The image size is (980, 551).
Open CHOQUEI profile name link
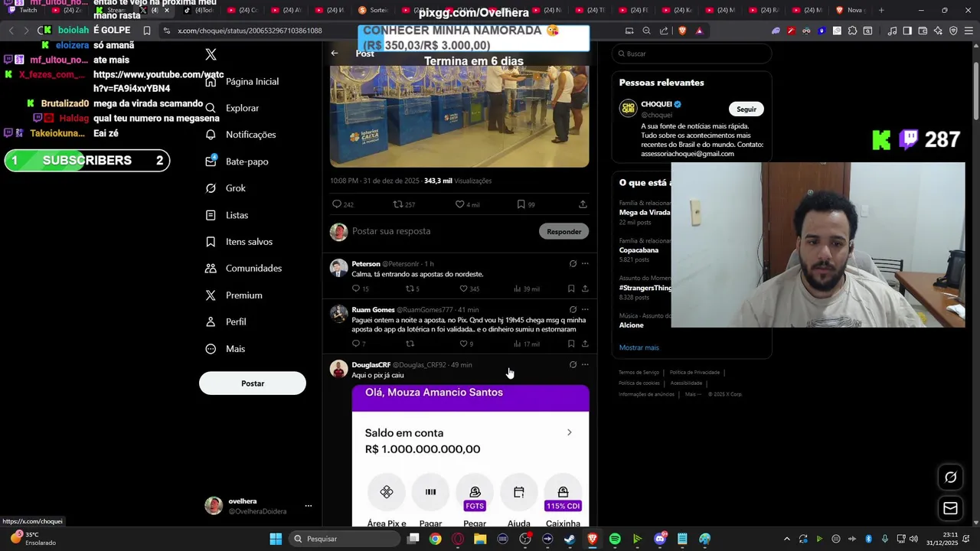coord(656,104)
